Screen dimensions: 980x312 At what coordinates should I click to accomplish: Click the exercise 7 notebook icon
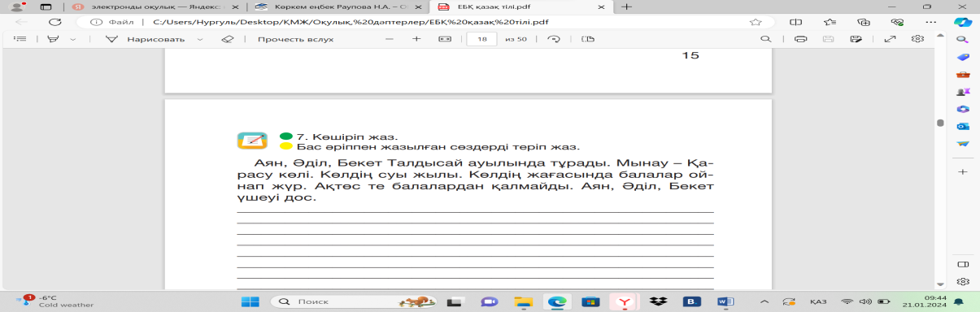[252, 141]
